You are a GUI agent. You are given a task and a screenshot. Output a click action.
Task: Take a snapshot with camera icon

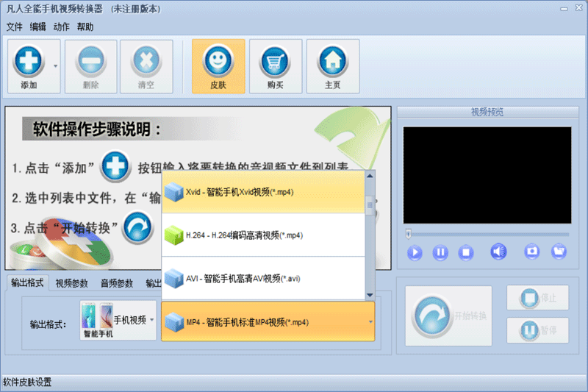click(x=531, y=252)
